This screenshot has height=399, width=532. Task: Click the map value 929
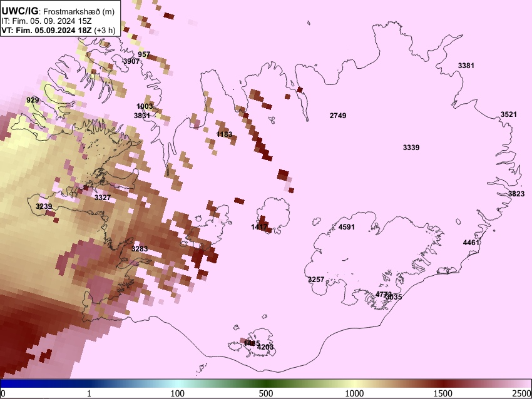tap(33, 100)
